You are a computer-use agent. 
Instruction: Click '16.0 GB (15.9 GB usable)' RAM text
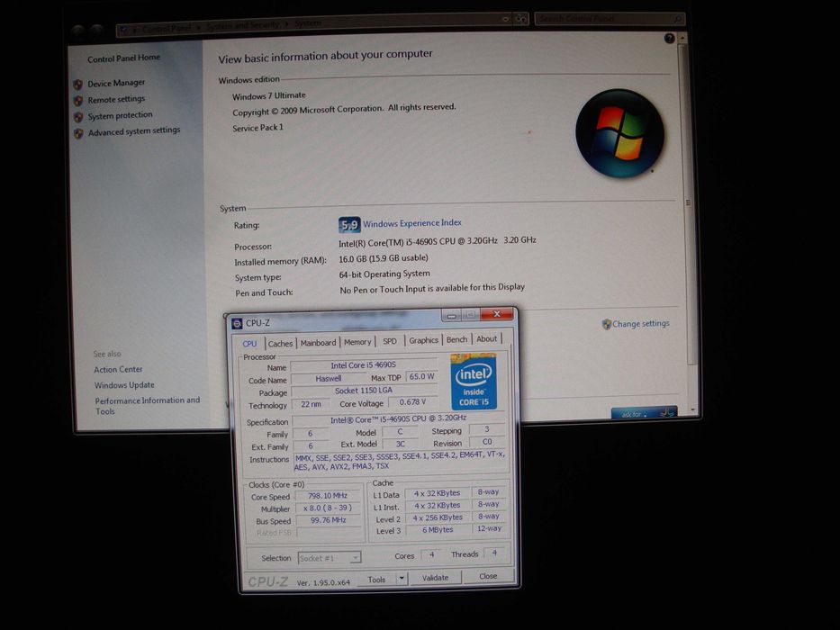384,258
